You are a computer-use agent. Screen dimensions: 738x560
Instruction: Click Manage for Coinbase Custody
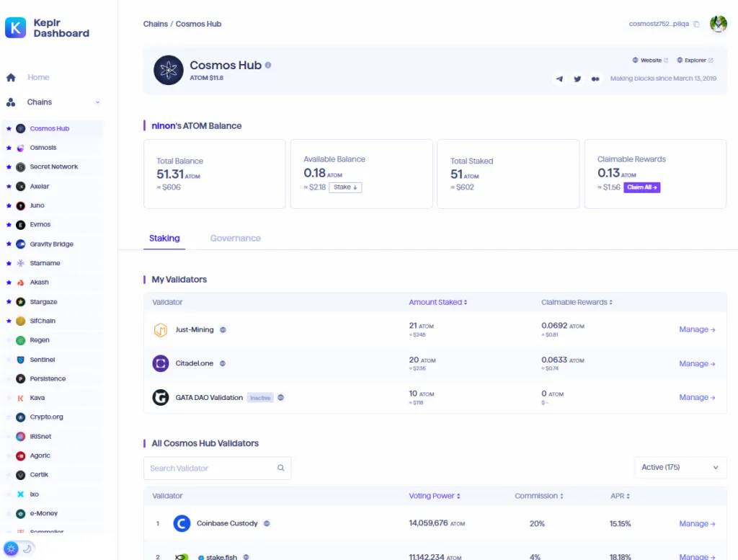[697, 524]
